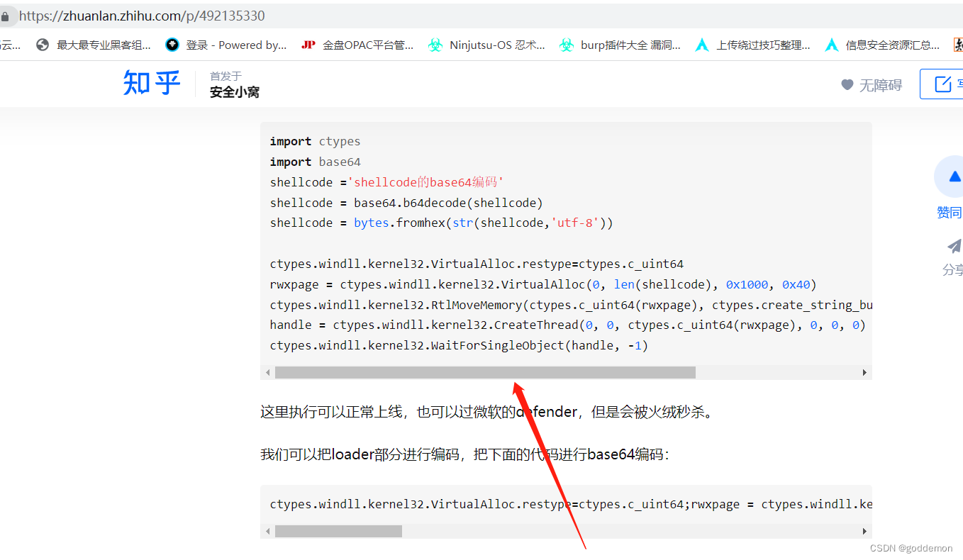
Task: Click the red JP favicon
Action: (308, 45)
